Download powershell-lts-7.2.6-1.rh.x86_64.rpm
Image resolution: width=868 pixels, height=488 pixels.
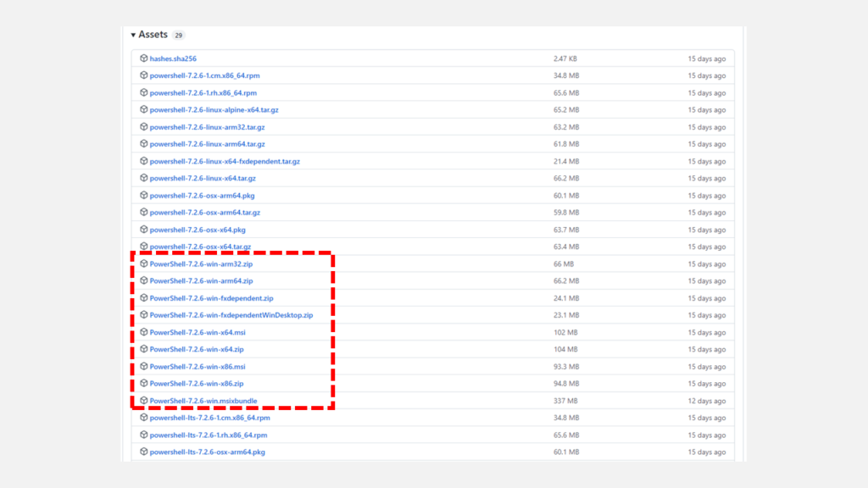click(x=209, y=435)
